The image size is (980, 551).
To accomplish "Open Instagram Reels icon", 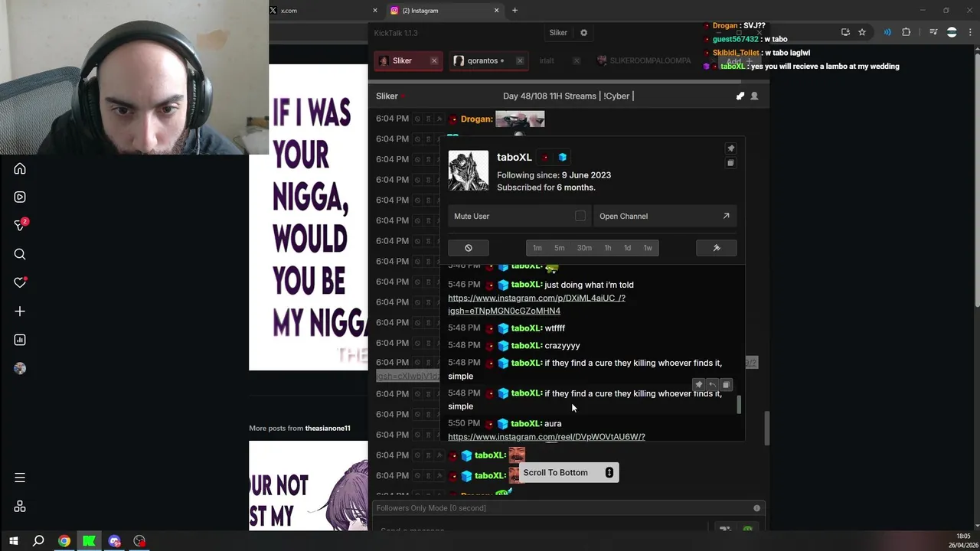I will [20, 197].
